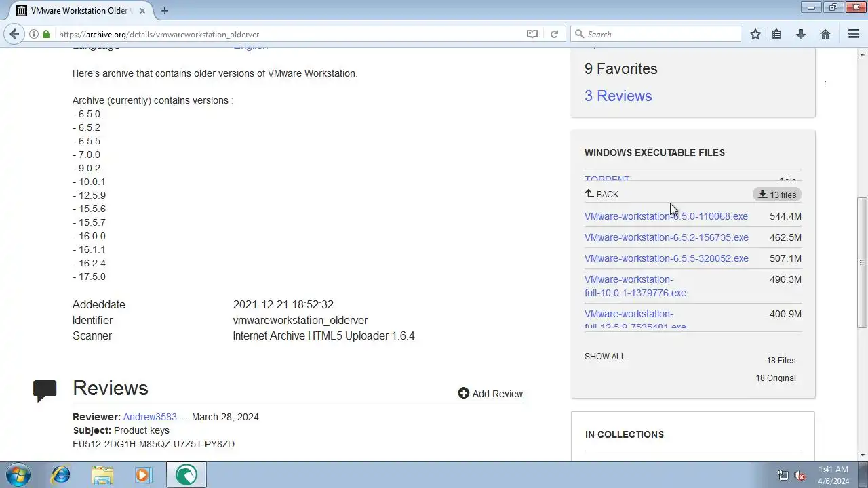
Task: Focus the archive.org URL address bar
Action: (288, 34)
